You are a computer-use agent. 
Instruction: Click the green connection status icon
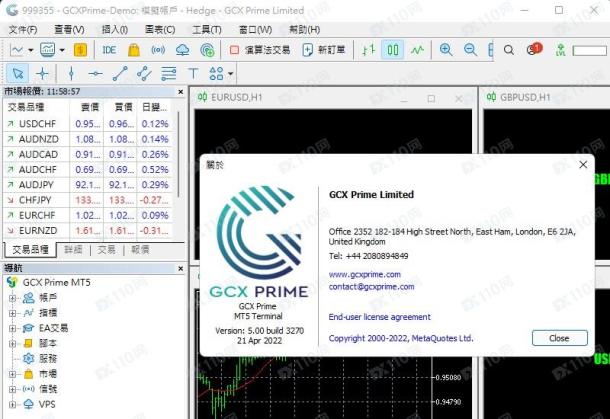[x=561, y=50]
